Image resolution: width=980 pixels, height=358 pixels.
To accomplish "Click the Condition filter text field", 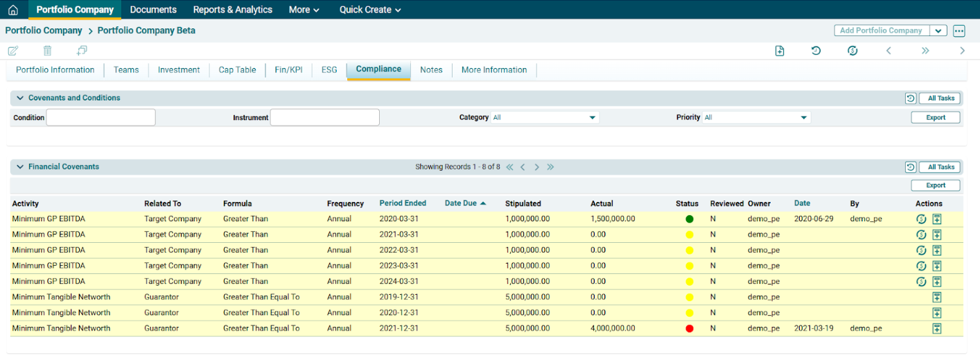I will pos(100,118).
